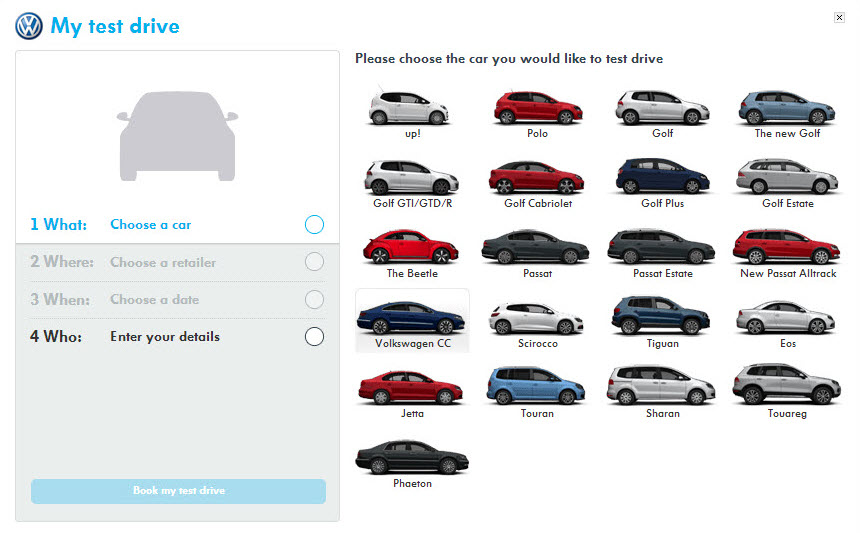This screenshot has height=533, width=860.
Task: Click the '1 What:' step label
Action: tap(58, 224)
